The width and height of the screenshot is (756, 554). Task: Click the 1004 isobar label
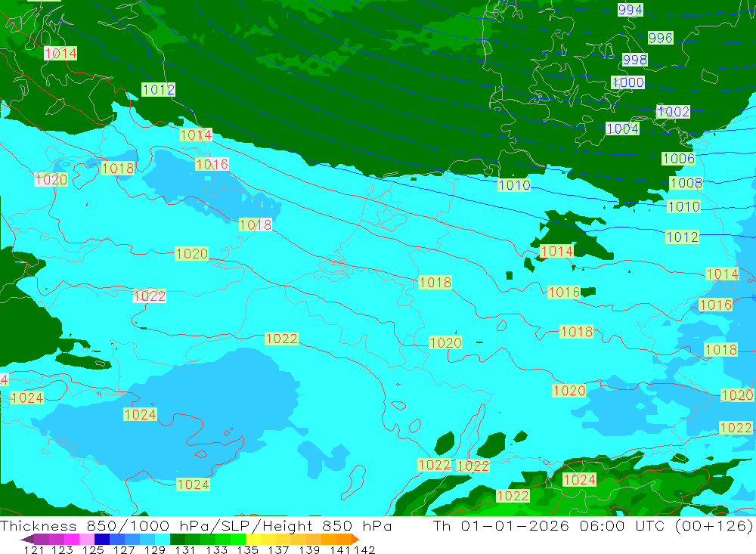click(x=622, y=128)
